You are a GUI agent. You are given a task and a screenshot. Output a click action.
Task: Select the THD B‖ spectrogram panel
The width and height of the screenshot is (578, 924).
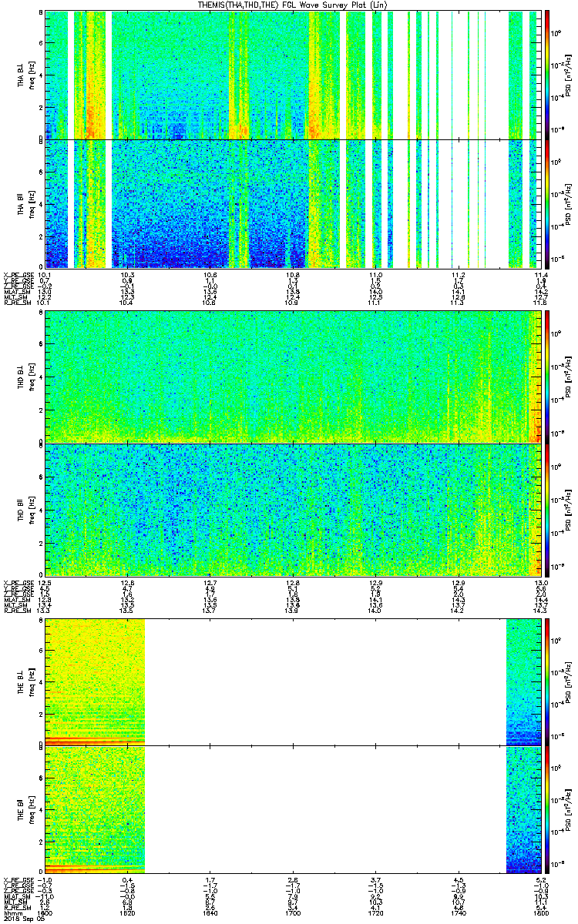tap(291, 510)
